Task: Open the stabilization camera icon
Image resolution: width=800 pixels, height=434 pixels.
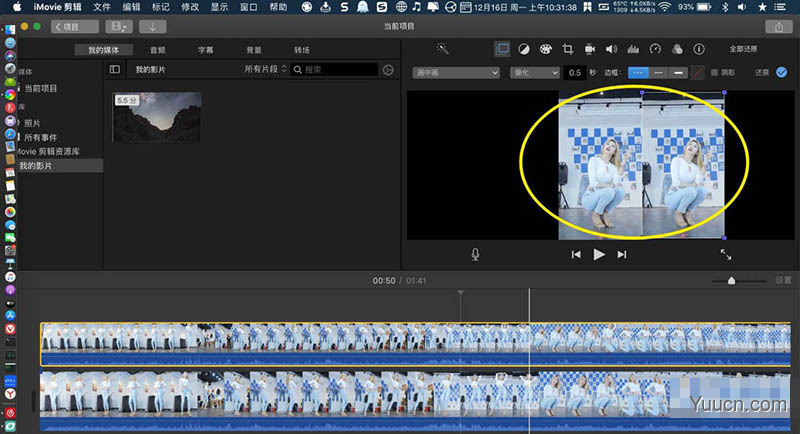Action: coord(589,49)
